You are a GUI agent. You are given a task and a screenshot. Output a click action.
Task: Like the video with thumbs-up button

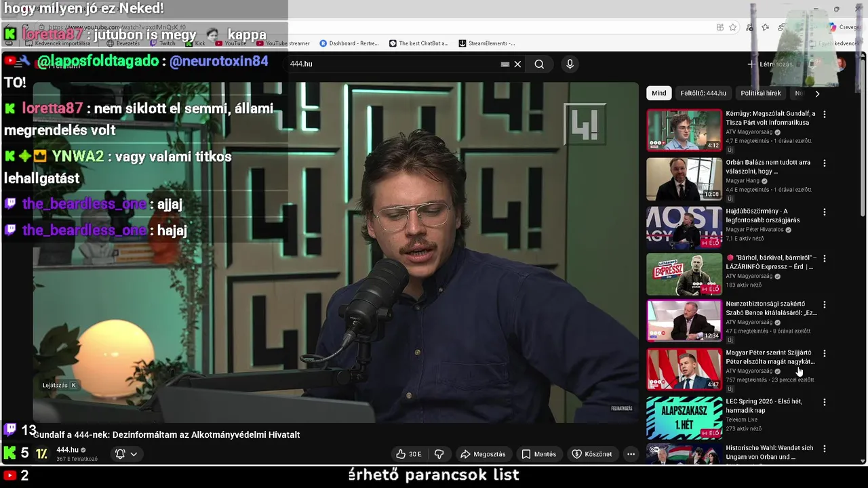[409, 454]
